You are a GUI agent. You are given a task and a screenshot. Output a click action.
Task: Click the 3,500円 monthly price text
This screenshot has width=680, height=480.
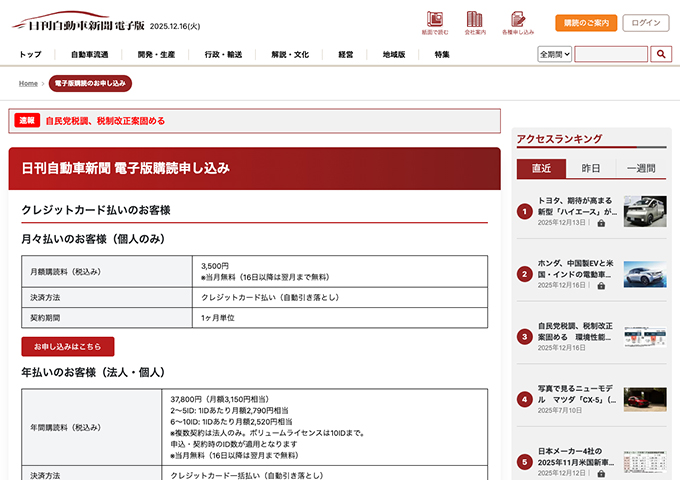pyautogui.click(x=215, y=266)
